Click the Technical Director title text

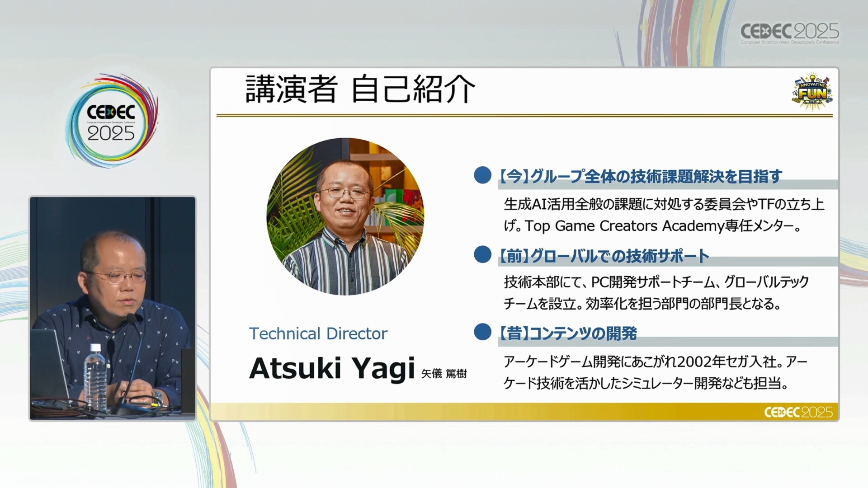point(318,334)
